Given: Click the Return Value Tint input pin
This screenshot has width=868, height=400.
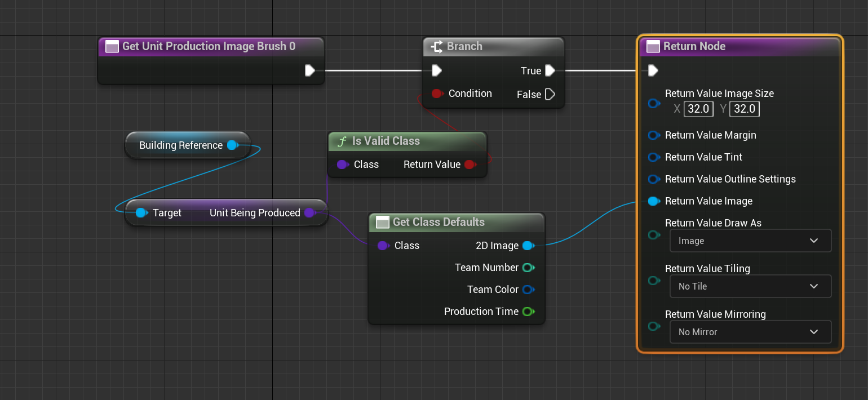Looking at the screenshot, I should pyautogui.click(x=654, y=157).
